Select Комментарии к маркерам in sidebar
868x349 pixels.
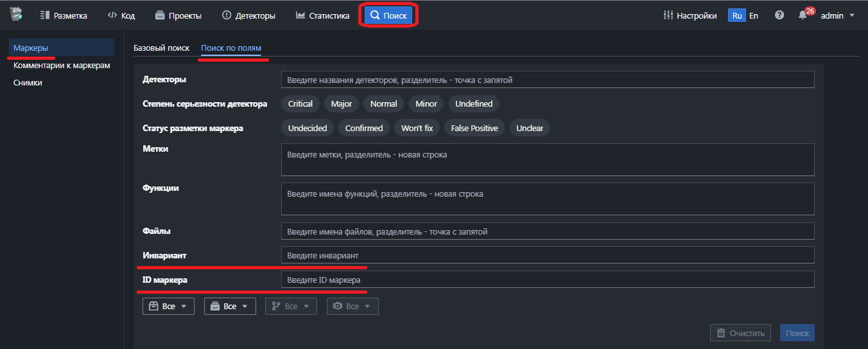tap(62, 66)
